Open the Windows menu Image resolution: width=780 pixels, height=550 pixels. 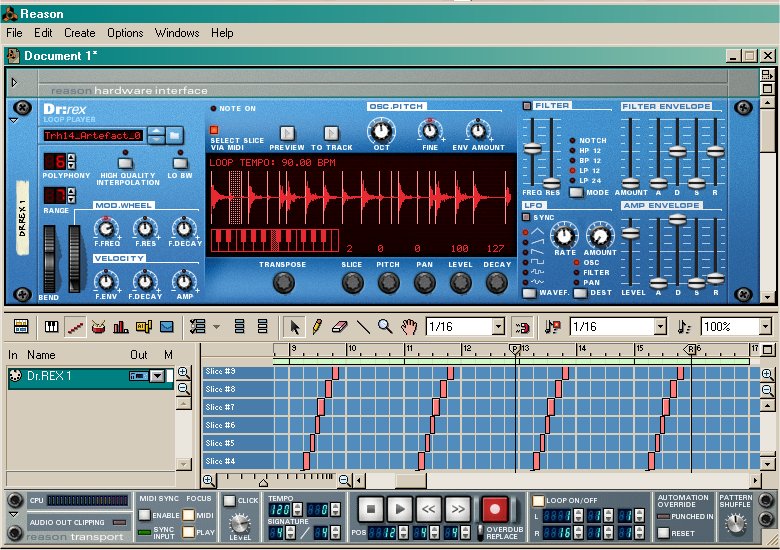(177, 33)
